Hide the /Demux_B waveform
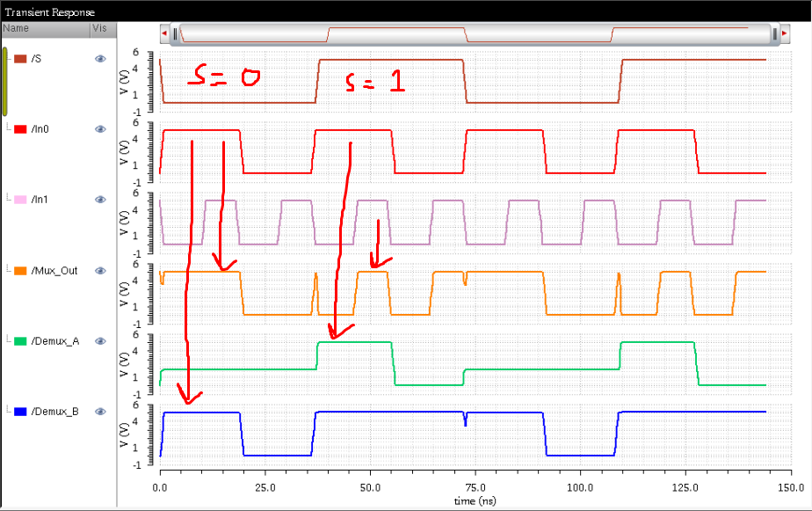This screenshot has height=511, width=812. [100, 412]
